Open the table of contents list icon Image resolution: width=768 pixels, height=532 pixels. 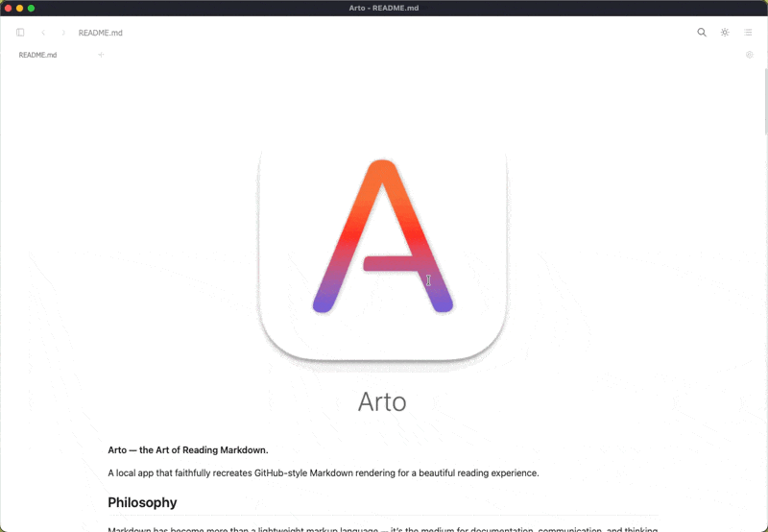748,33
